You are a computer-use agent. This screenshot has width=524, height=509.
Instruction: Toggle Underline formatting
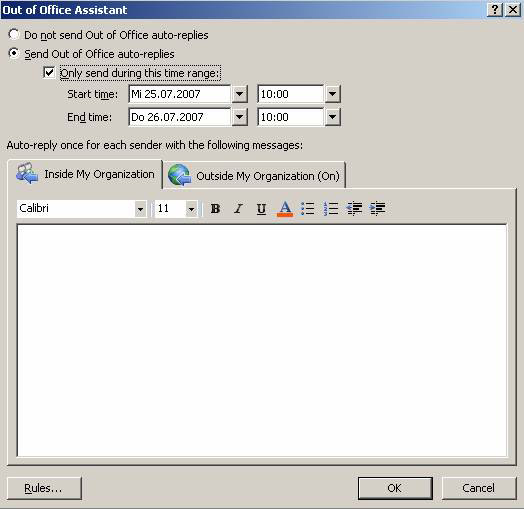coord(261,209)
